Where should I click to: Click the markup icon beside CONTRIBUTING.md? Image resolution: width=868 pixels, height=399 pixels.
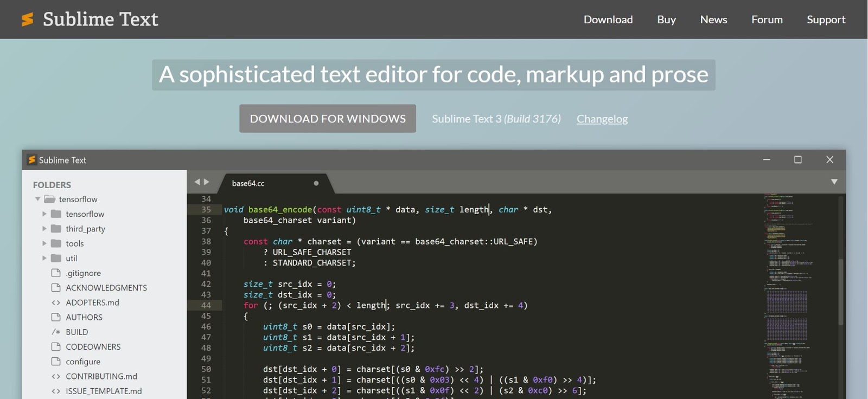(x=55, y=376)
